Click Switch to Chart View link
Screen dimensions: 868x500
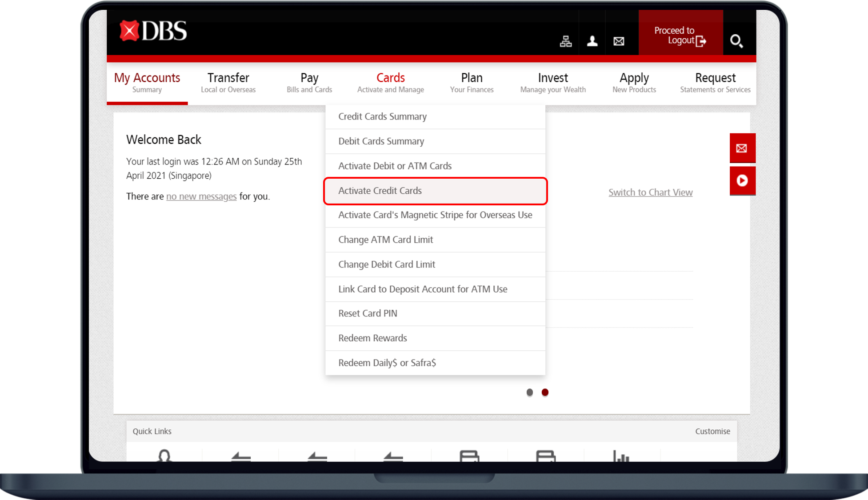pyautogui.click(x=650, y=192)
